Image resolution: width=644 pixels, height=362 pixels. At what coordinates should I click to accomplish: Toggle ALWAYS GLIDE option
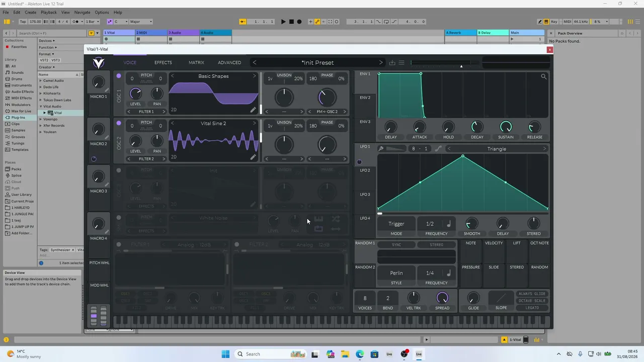pyautogui.click(x=532, y=294)
